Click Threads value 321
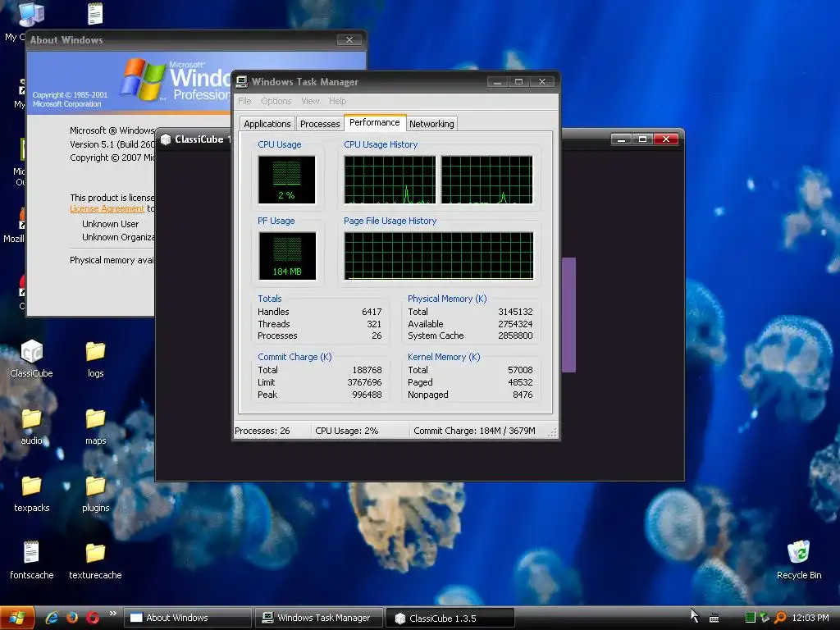This screenshot has width=840, height=630. click(x=374, y=324)
